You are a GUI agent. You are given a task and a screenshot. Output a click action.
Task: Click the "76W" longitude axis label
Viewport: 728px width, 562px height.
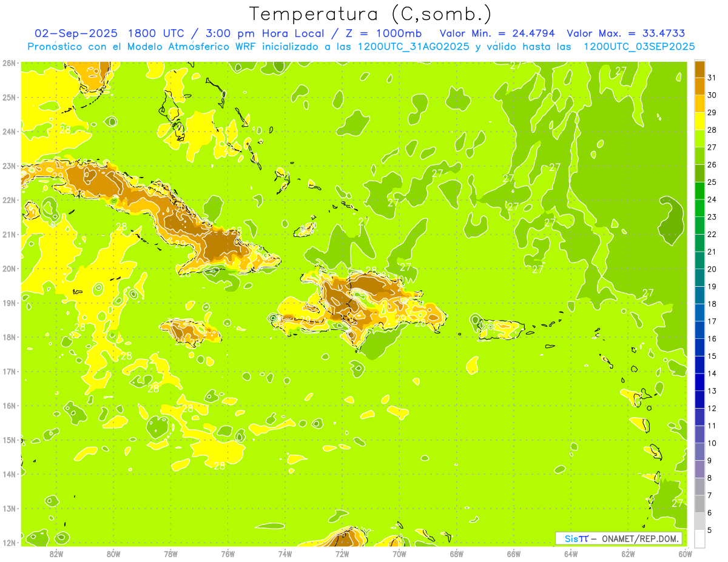227,554
